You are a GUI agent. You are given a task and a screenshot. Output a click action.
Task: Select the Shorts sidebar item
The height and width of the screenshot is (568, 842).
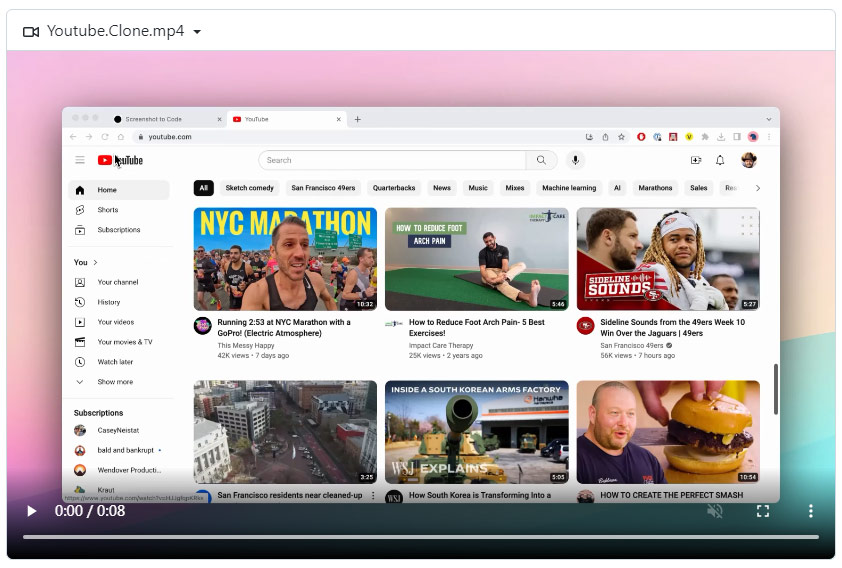click(107, 210)
